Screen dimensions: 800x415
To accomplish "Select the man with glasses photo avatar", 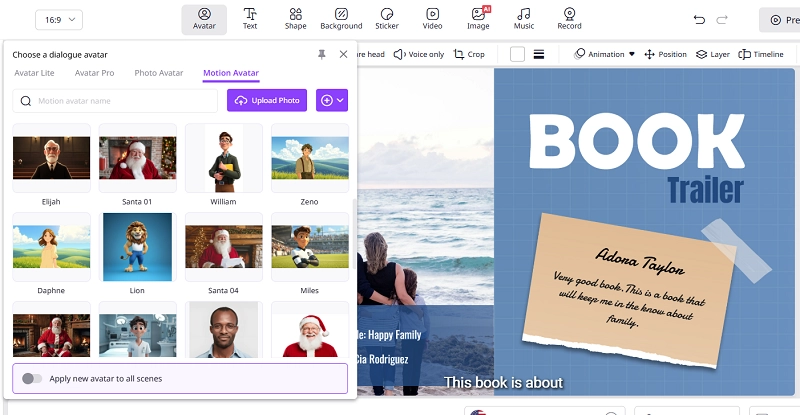I will 224,329.
